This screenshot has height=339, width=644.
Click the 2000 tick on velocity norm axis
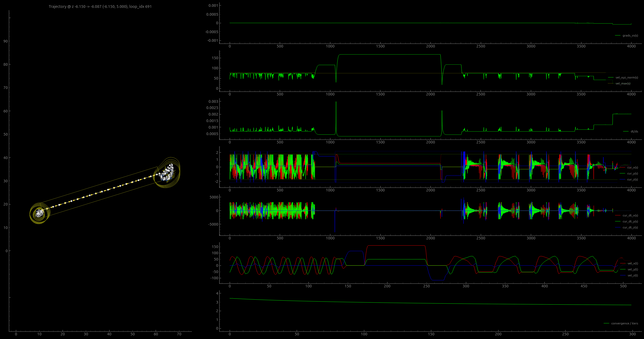pyautogui.click(x=430, y=94)
